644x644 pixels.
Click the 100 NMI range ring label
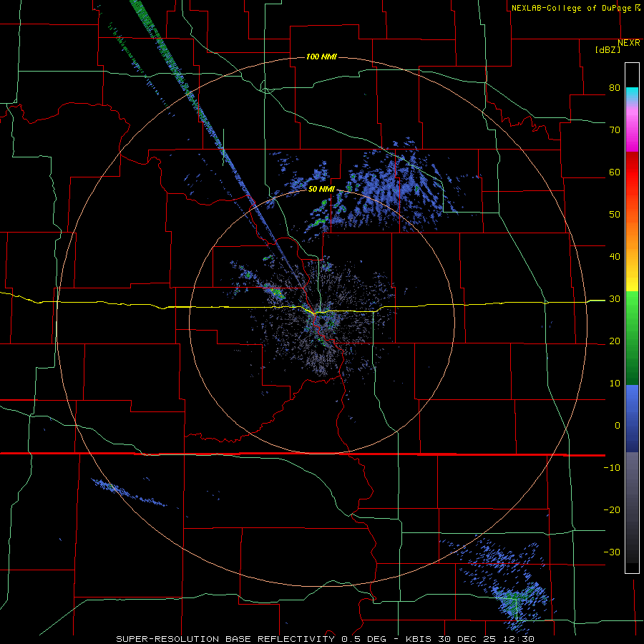[x=321, y=57]
